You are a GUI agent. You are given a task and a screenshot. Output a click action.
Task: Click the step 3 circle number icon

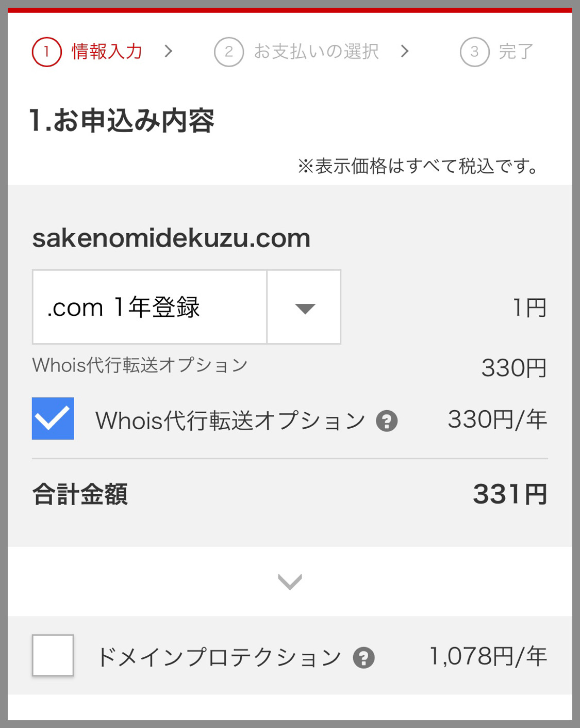pyautogui.click(x=475, y=52)
